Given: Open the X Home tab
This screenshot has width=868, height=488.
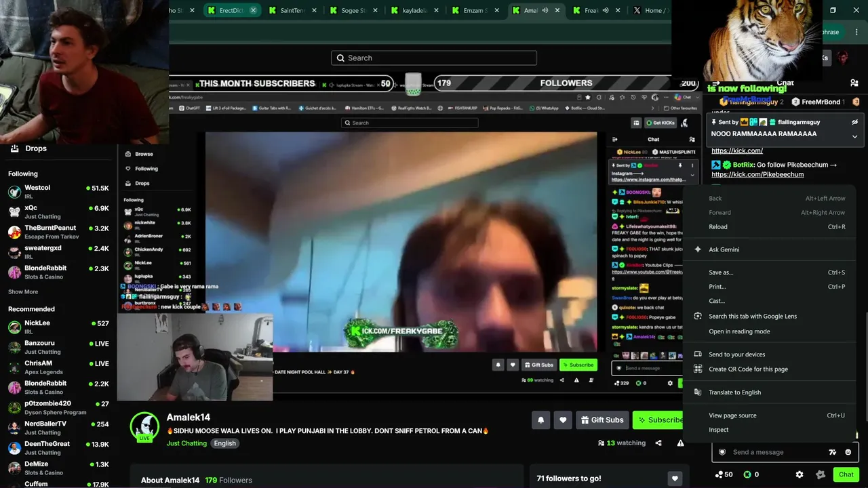Looking at the screenshot, I should pyautogui.click(x=650, y=10).
